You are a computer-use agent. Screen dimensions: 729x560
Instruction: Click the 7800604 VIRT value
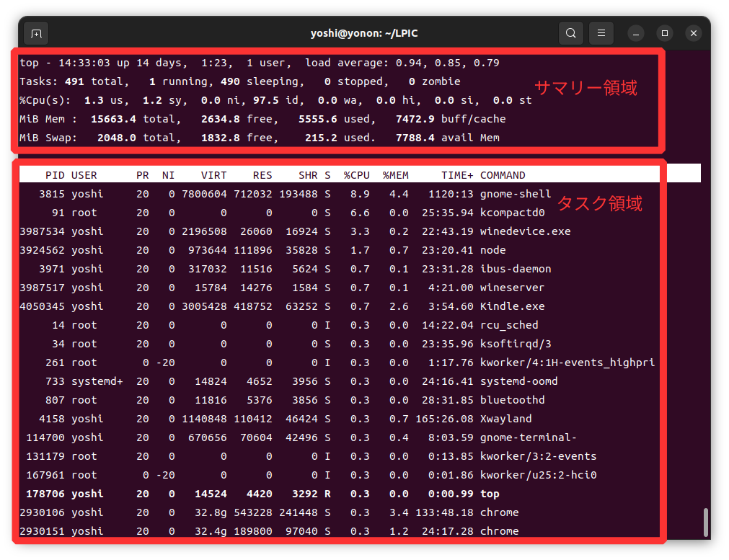coord(204,194)
